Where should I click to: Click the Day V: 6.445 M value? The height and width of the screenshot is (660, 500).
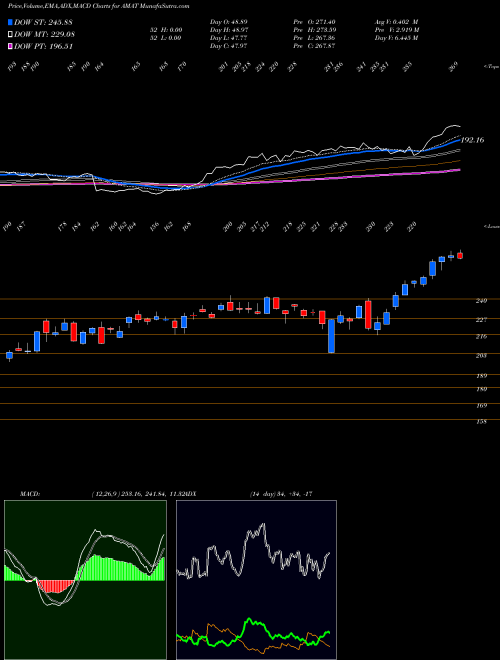coord(396,38)
